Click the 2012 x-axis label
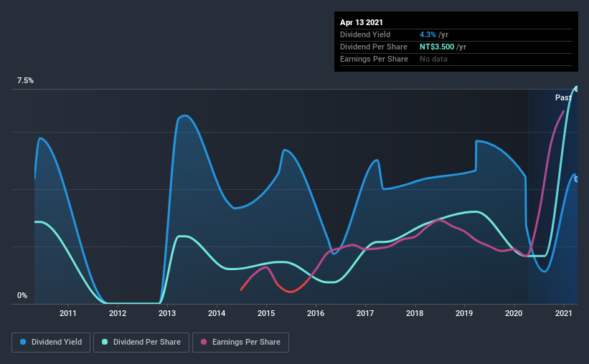589x364 pixels. pyautogui.click(x=118, y=313)
